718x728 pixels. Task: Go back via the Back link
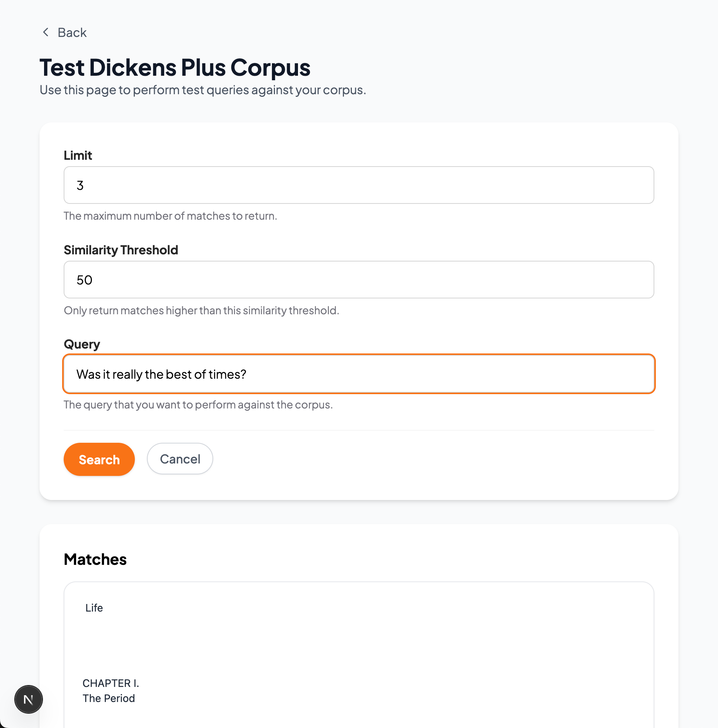click(64, 32)
